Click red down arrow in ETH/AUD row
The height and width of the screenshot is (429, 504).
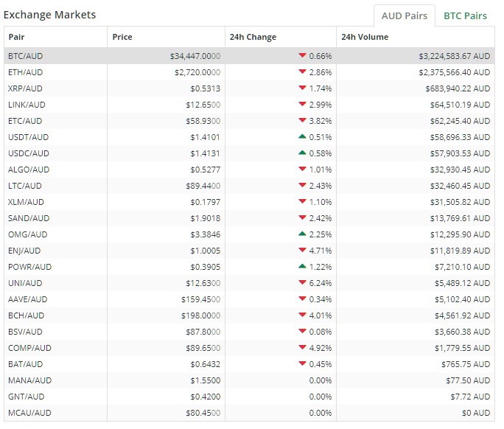(302, 71)
